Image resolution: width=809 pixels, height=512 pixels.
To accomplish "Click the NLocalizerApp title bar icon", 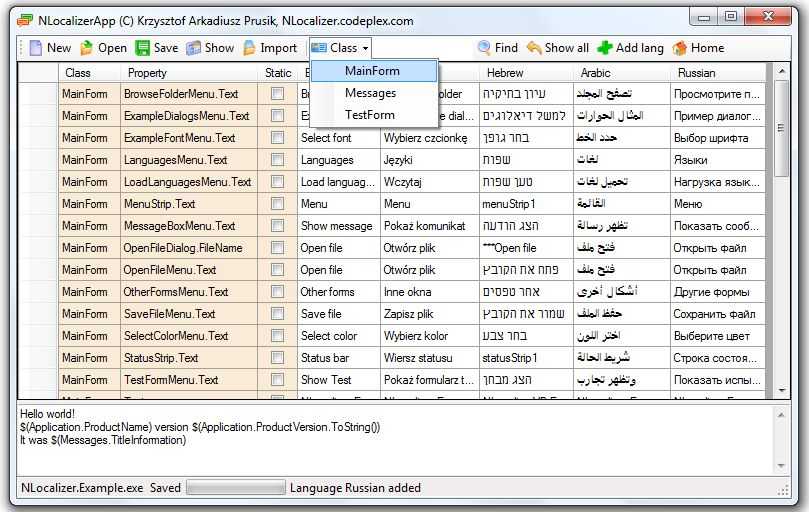I will point(25,21).
